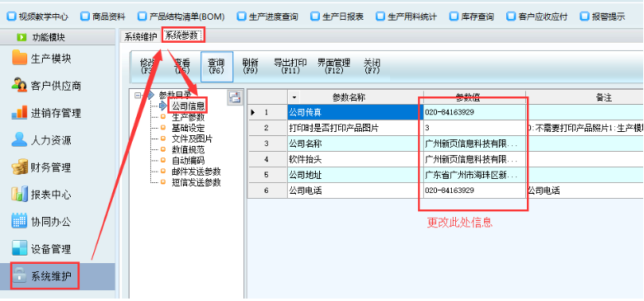Toggle the 报警提示 shortcut box
Screen dimensions: 644x301
pos(584,16)
